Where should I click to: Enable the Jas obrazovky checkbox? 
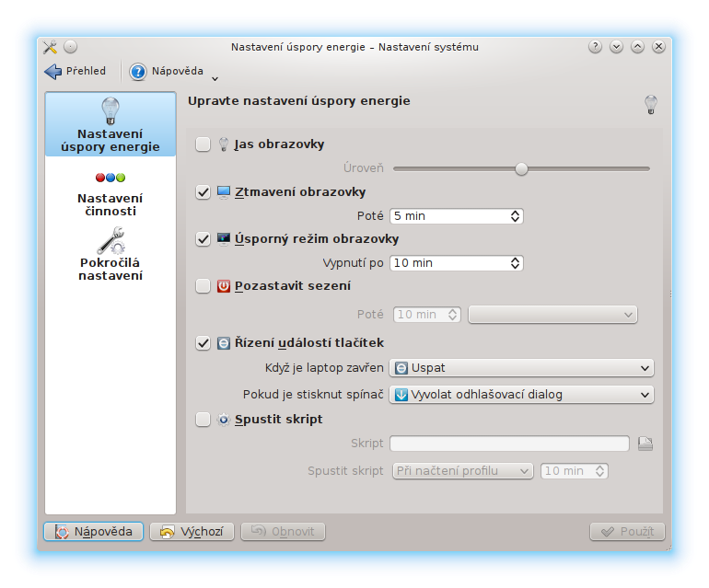click(x=203, y=144)
